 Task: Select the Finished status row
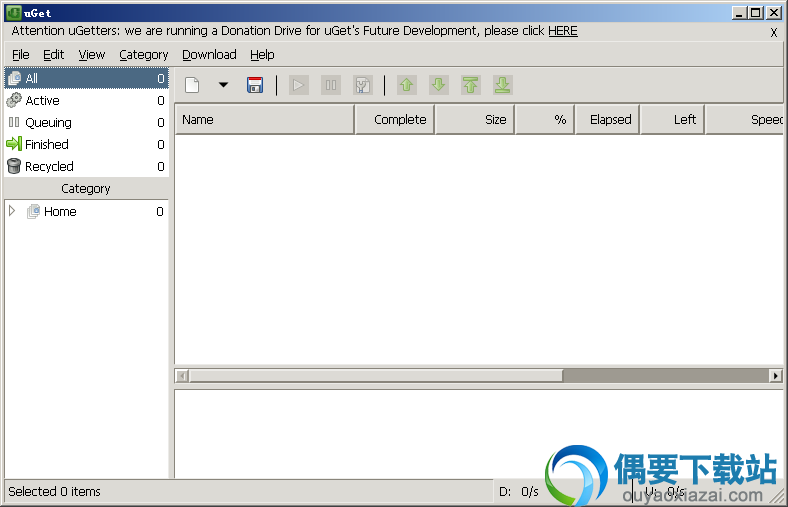tap(86, 145)
